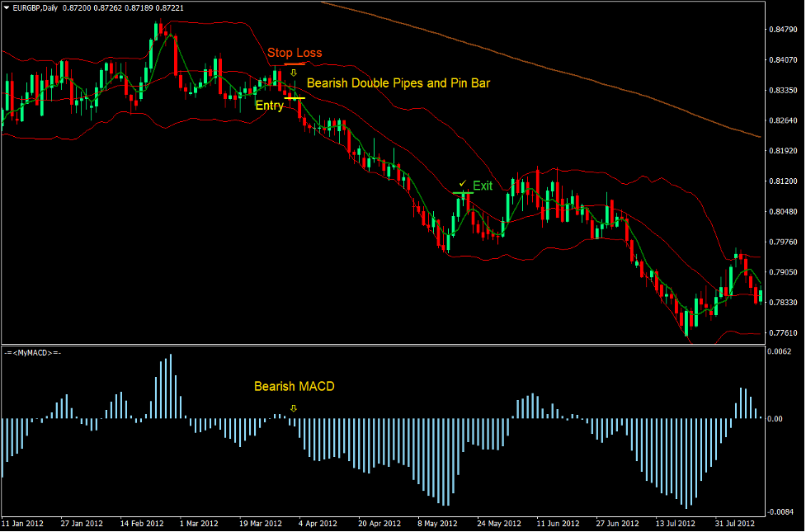Click the 31 Jul 2012 date label

734,524
